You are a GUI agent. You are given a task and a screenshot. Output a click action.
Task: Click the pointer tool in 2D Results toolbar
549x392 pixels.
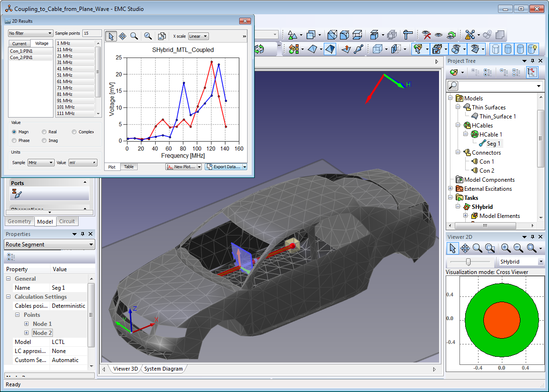pos(110,36)
